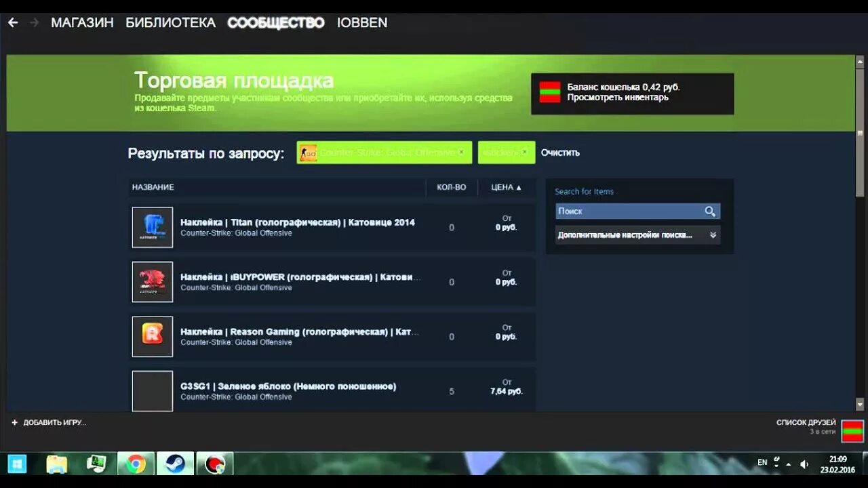
Task: Click Баланс кошелька 0,42 руб.
Action: click(623, 87)
